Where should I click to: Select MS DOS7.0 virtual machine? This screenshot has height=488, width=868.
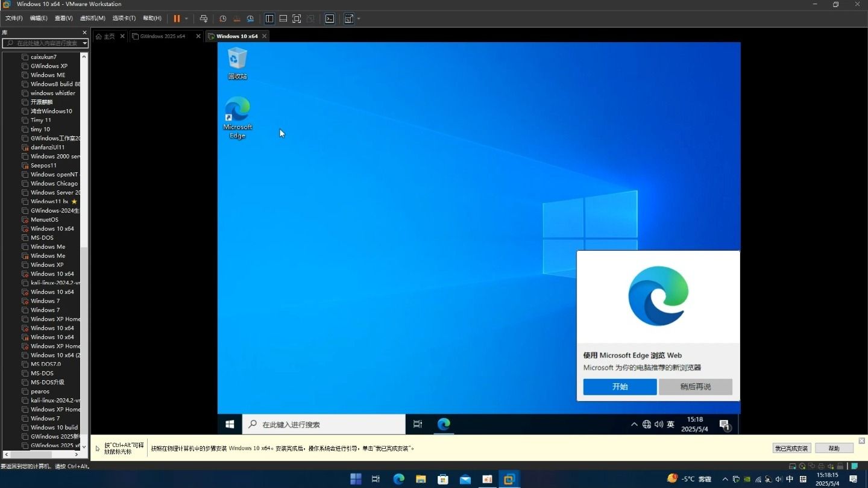46,364
